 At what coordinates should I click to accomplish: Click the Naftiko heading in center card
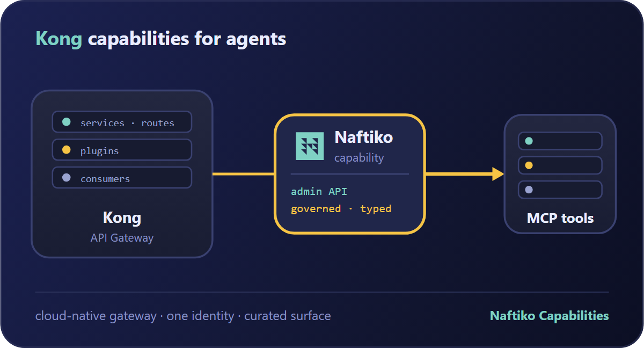(364, 137)
